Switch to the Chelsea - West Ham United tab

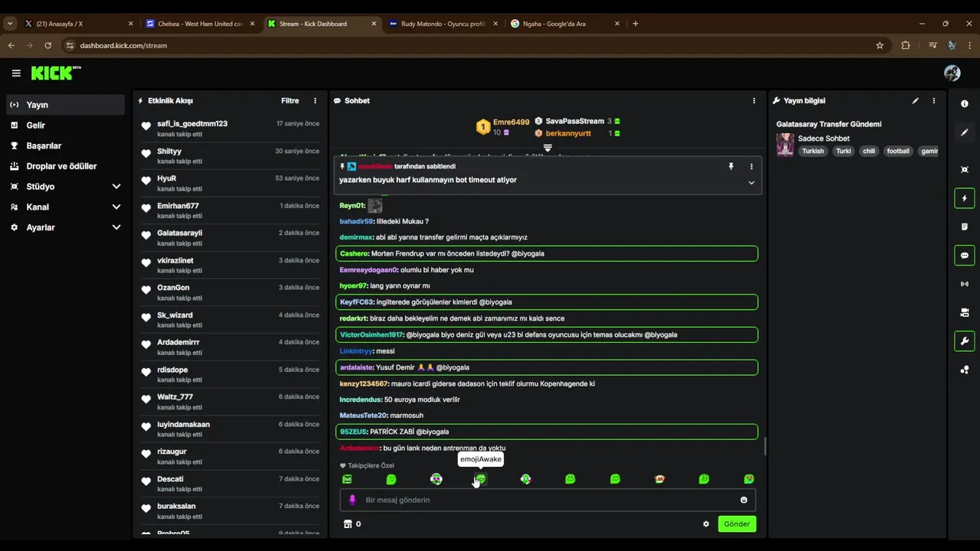click(x=201, y=24)
